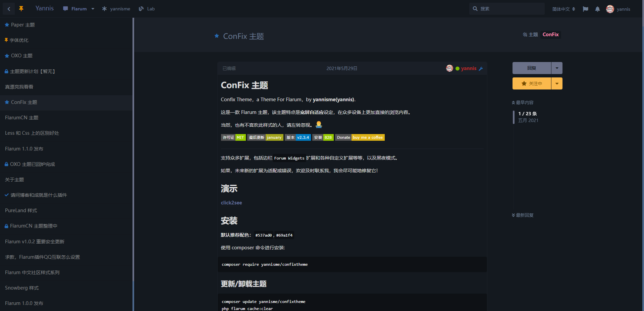Click the 回复 reply button

(x=532, y=68)
